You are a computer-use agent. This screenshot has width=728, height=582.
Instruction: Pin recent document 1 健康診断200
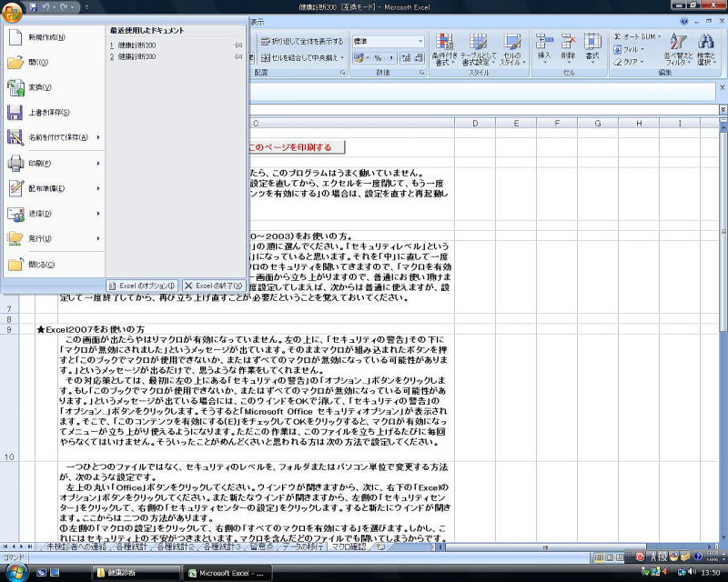238,45
